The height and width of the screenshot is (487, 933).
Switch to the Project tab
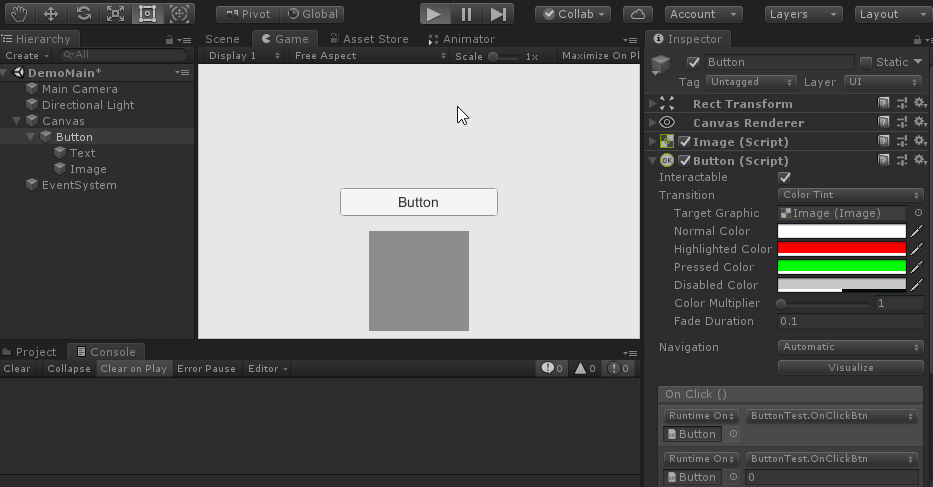tap(29, 352)
